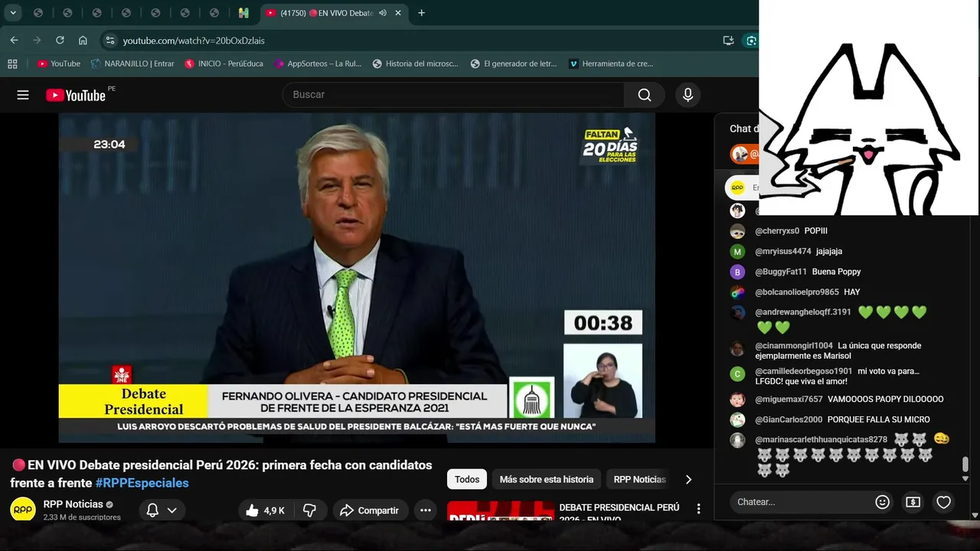
Task: Click the live chat scrollbar thumb
Action: coord(965,465)
